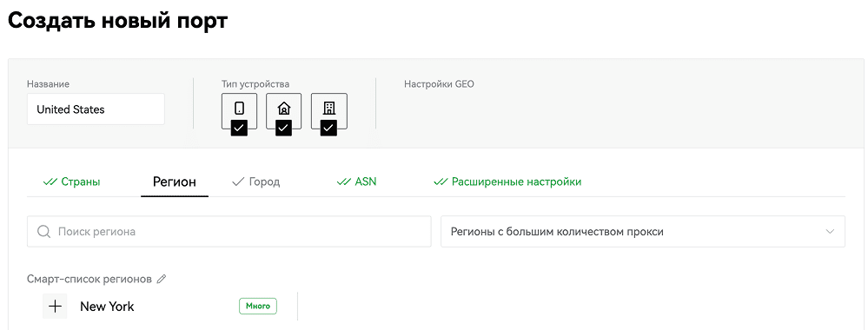Click the search magnifier icon

point(43,232)
